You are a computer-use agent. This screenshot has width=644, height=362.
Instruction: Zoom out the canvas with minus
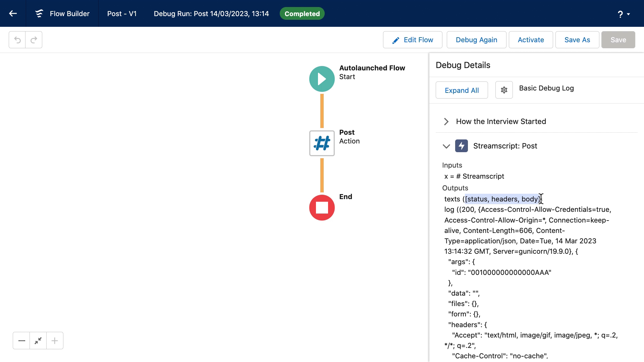point(21,341)
